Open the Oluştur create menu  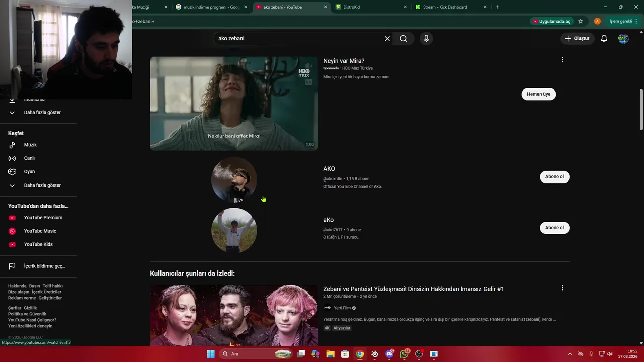coord(578,38)
